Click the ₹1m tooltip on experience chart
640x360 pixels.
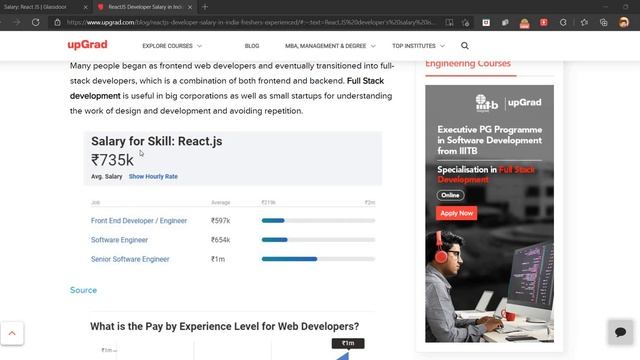348,343
